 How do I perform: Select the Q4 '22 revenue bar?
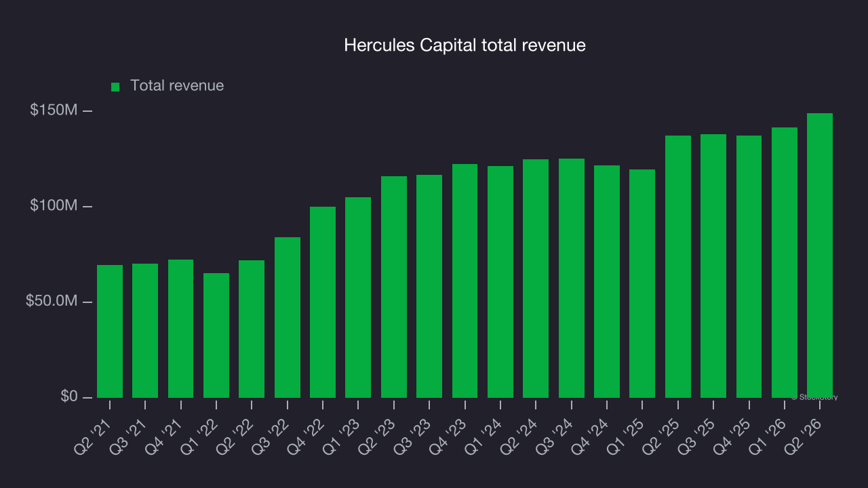pos(323,302)
